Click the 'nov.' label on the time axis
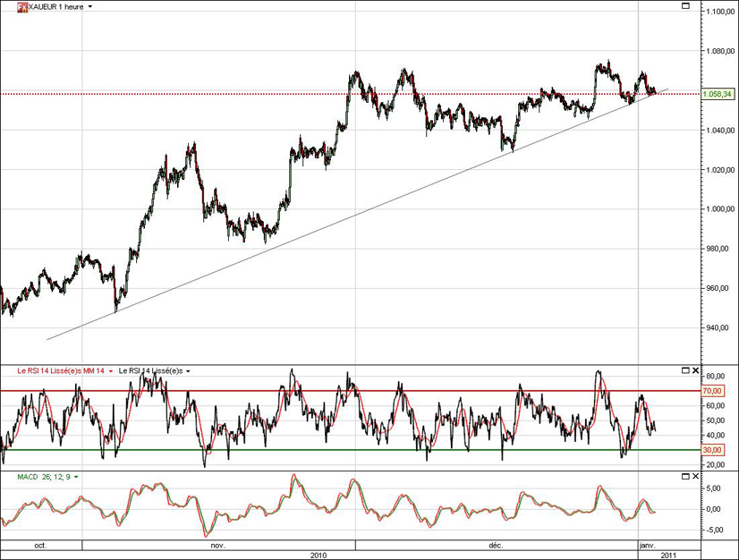Image resolution: width=739 pixels, height=560 pixels. click(x=217, y=544)
